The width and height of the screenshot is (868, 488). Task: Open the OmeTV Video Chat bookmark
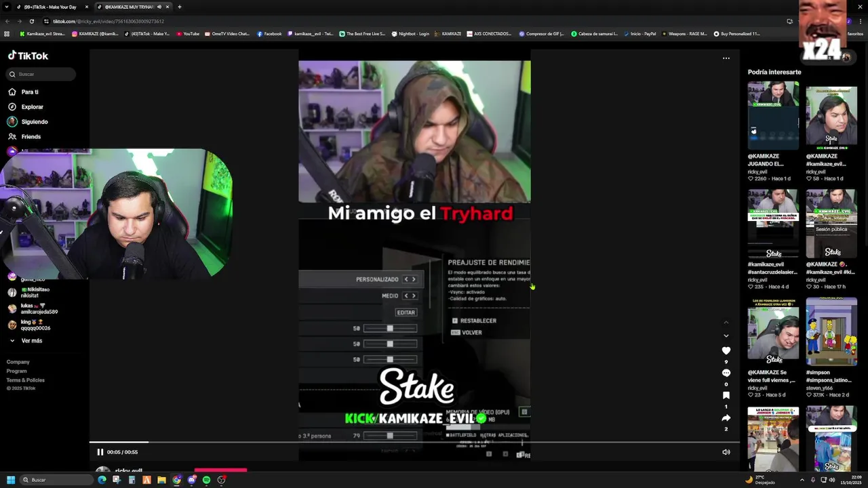[227, 33]
